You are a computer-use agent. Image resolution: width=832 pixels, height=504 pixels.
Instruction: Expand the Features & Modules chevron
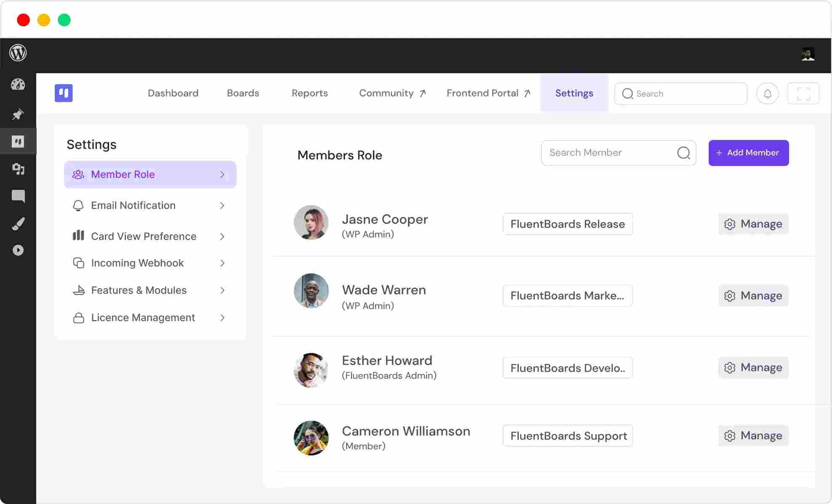(x=222, y=290)
